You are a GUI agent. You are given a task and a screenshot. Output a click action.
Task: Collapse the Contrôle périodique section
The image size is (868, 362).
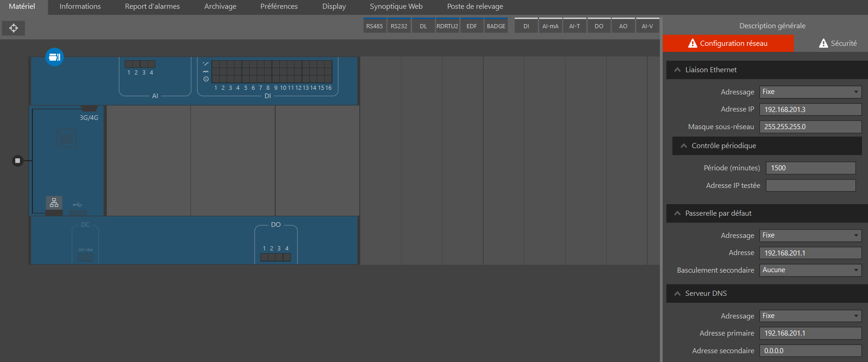click(684, 146)
